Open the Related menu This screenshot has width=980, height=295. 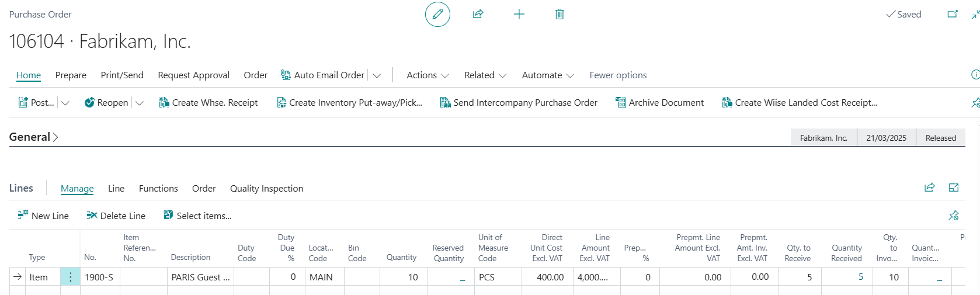click(x=485, y=75)
